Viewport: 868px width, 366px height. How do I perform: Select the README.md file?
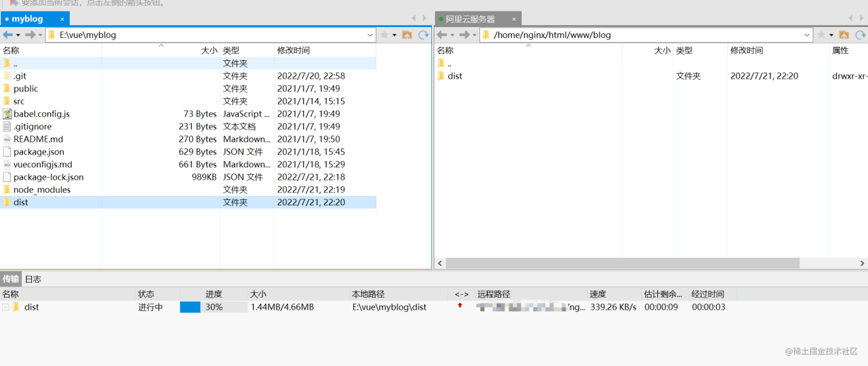[188, 139]
